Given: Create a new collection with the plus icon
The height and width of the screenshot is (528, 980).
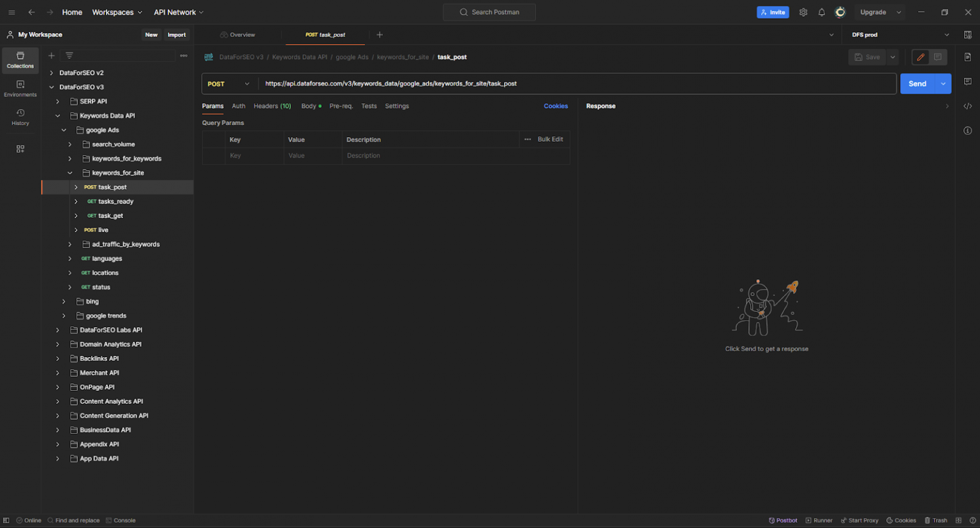Looking at the screenshot, I should [52, 55].
